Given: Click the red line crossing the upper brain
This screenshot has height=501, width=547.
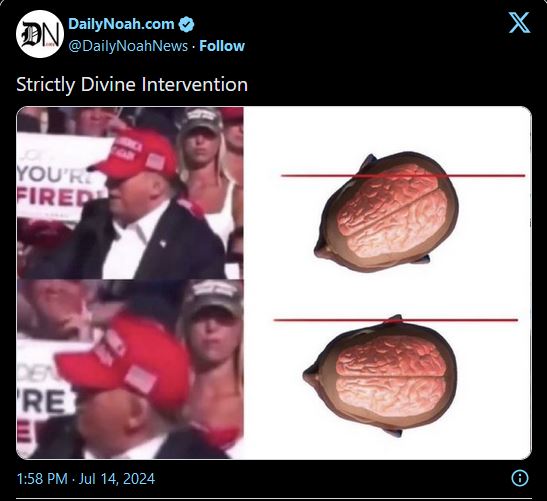Looking at the screenshot, I should pyautogui.click(x=403, y=176).
